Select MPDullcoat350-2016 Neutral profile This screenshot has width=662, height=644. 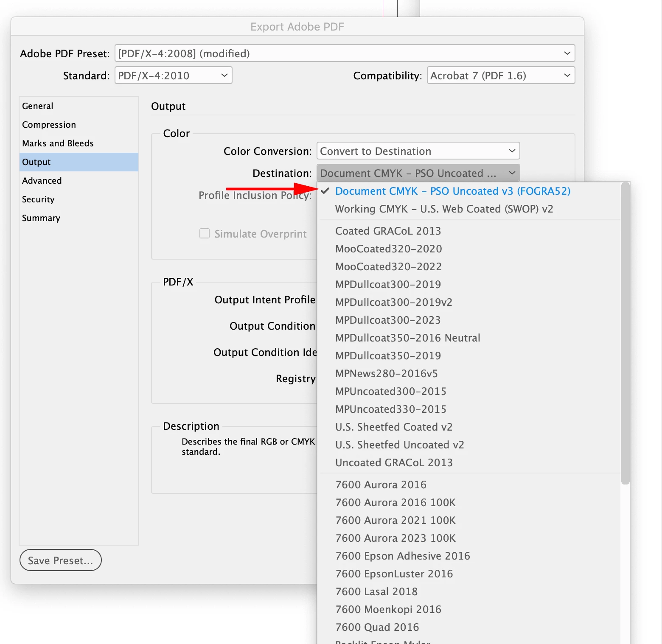(x=469, y=338)
